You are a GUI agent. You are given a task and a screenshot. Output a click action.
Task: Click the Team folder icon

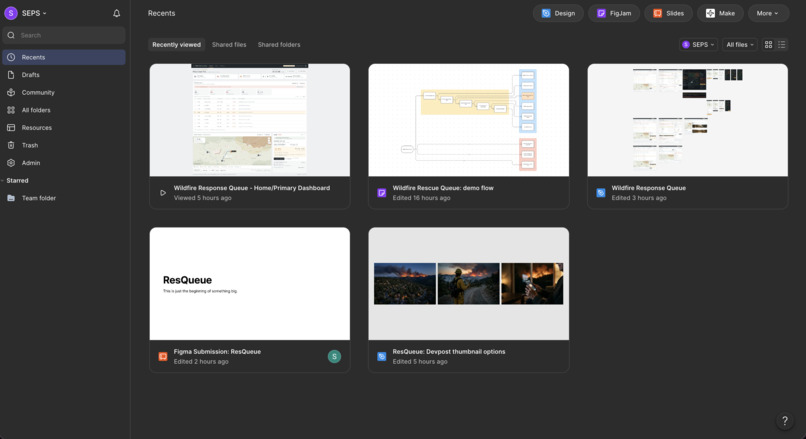click(x=11, y=198)
